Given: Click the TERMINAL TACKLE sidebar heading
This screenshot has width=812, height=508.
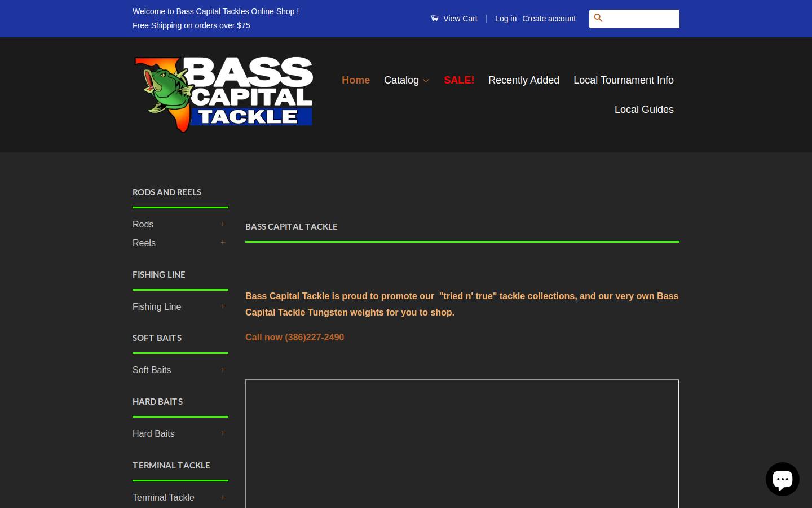Looking at the screenshot, I should (x=171, y=465).
